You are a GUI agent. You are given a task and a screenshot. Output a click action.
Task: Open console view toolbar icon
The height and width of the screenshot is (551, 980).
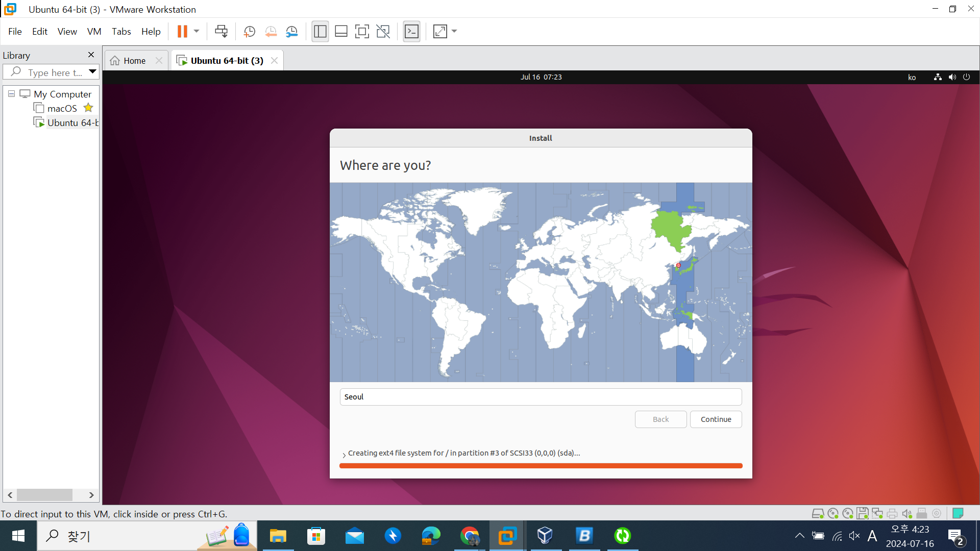point(411,32)
